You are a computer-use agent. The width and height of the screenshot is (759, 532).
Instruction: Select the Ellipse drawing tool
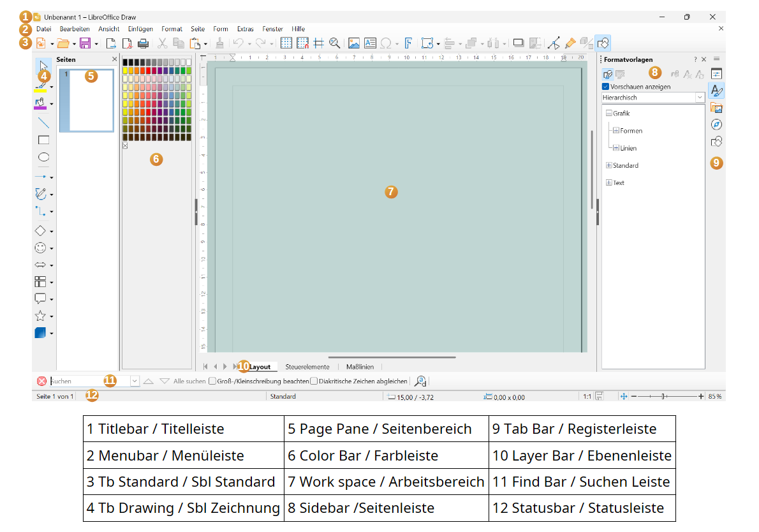click(x=43, y=157)
